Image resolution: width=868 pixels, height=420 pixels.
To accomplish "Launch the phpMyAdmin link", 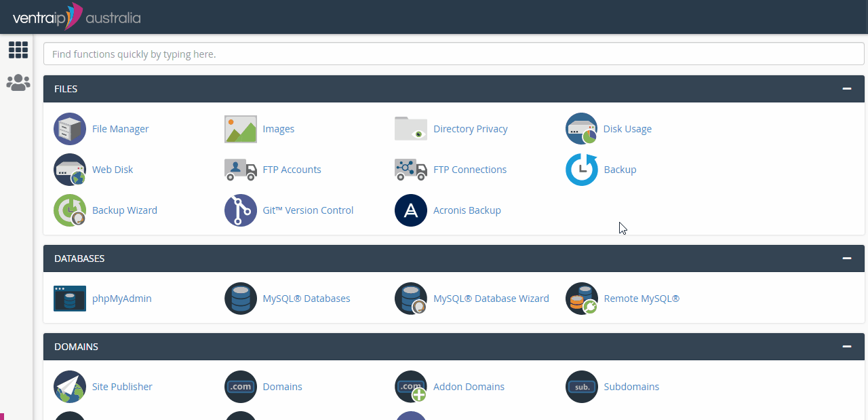I will (122, 299).
